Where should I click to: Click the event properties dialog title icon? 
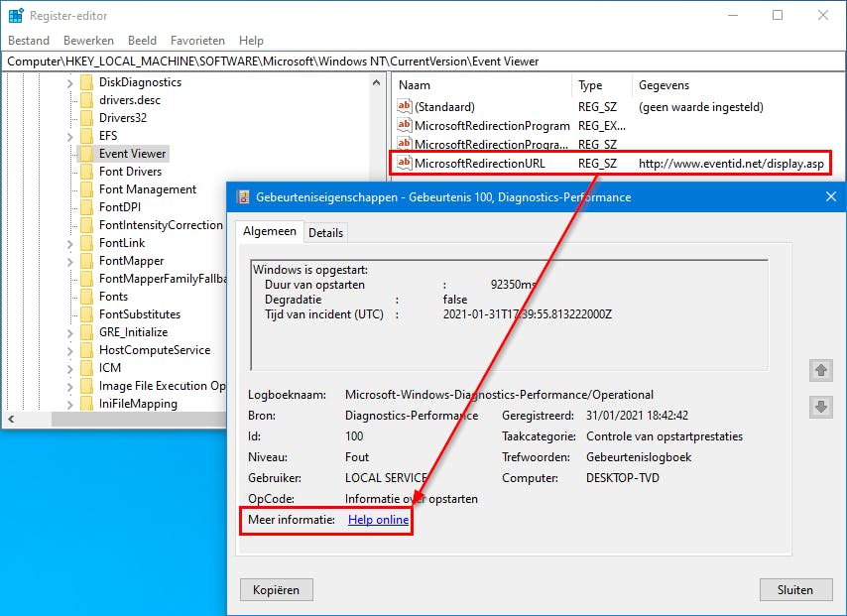tap(244, 196)
